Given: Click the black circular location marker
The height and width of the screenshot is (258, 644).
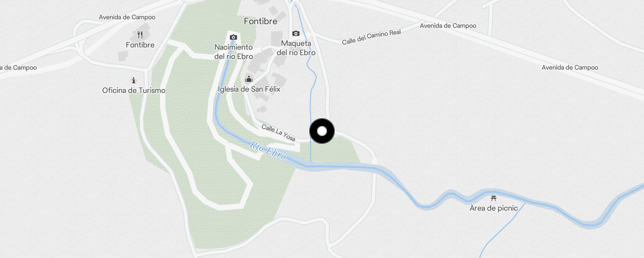Looking at the screenshot, I should [x=322, y=131].
